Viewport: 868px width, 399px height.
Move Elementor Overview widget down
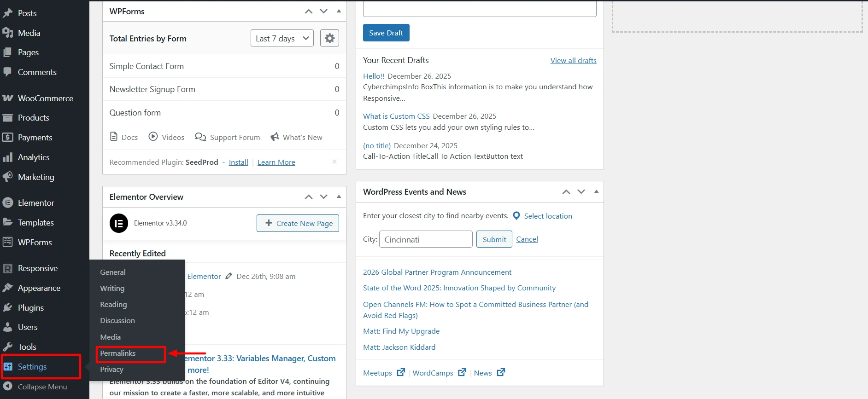tap(324, 197)
